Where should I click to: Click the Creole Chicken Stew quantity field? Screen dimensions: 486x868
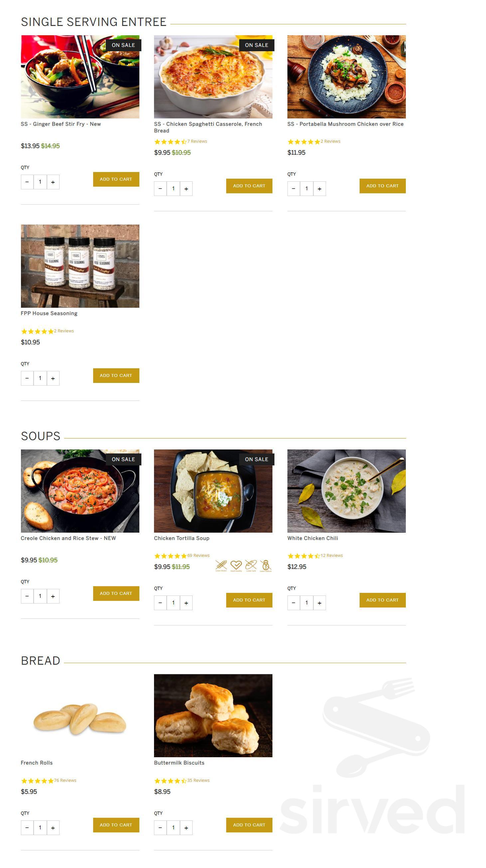(x=40, y=596)
